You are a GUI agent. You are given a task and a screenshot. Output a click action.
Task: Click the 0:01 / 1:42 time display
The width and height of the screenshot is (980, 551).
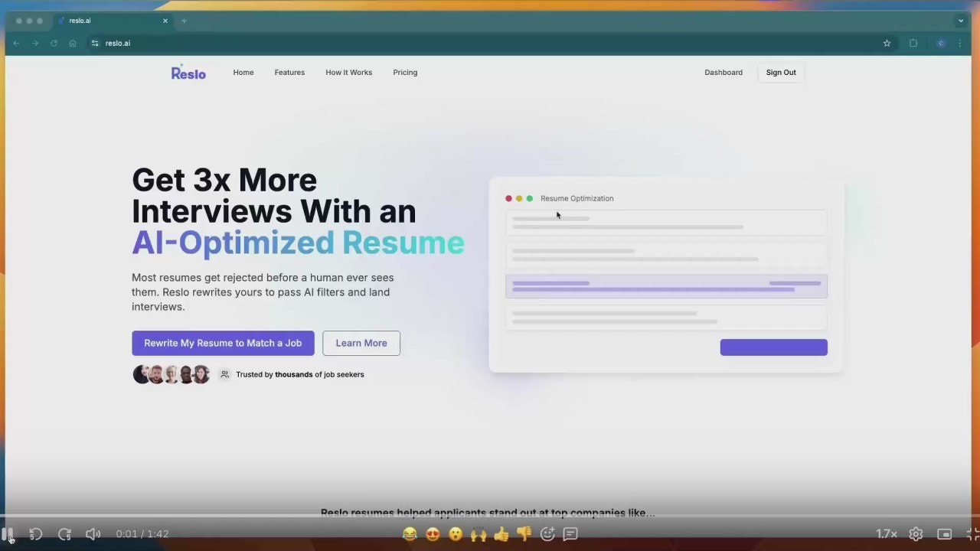click(142, 534)
